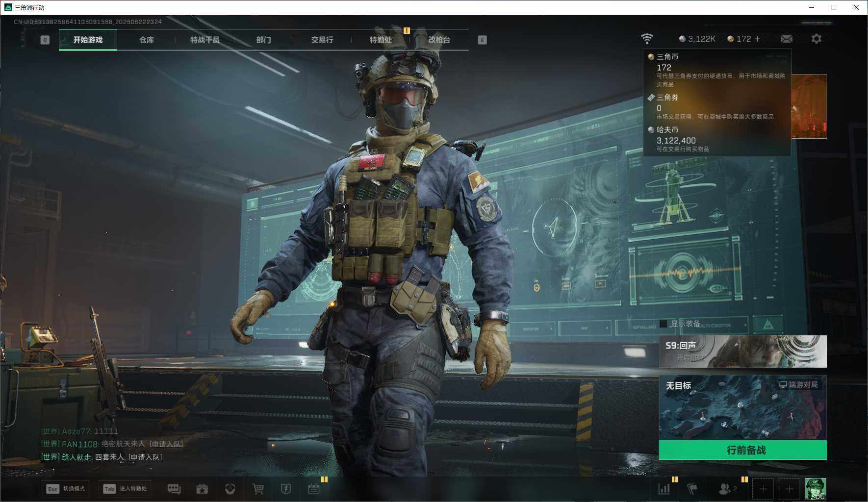Click the 三角币 label in currency tooltip
868x502 pixels.
point(667,57)
